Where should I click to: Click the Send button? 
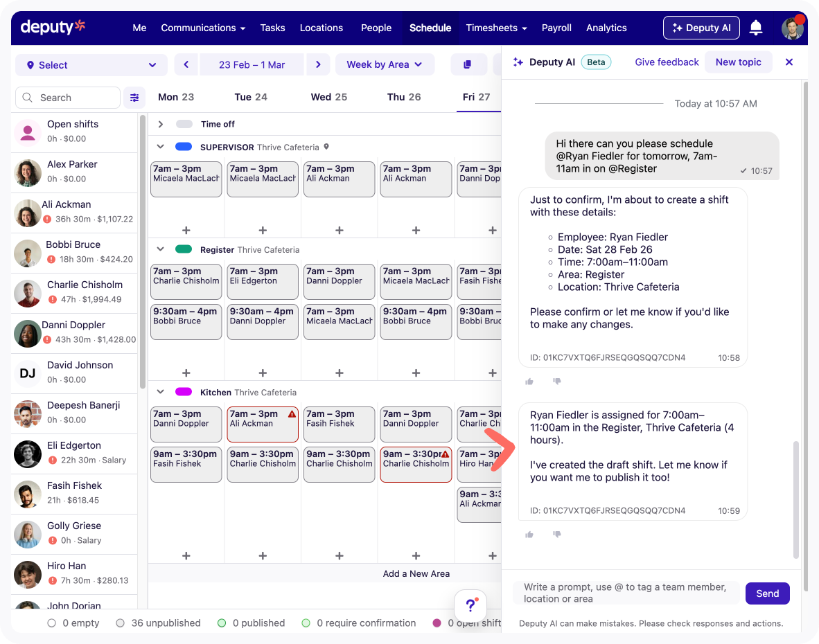[x=767, y=593]
